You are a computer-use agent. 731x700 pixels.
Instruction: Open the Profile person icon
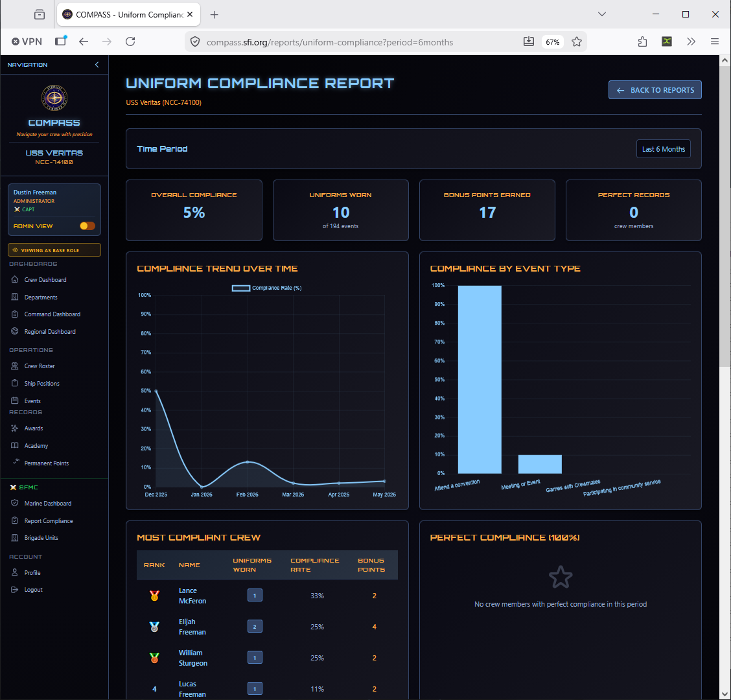[15, 572]
